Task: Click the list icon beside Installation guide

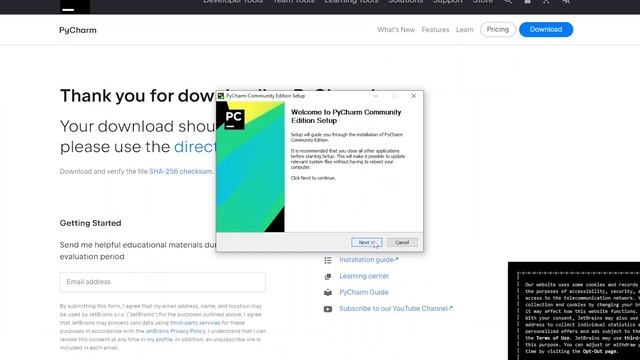Action: (x=328, y=260)
